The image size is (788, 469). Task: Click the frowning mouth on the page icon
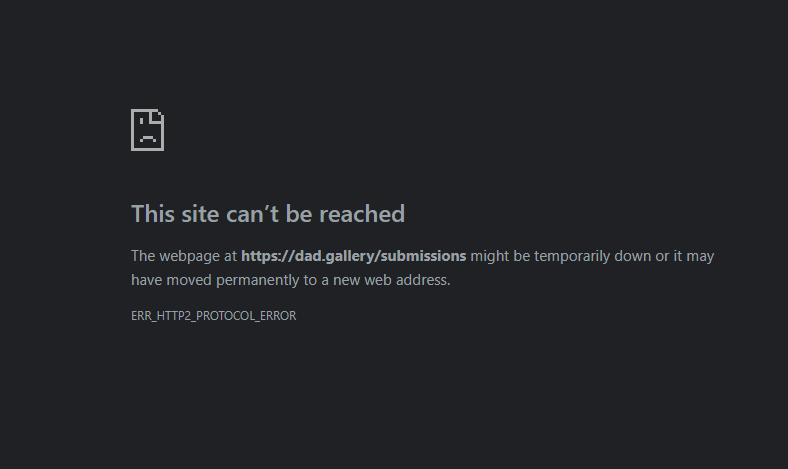click(x=147, y=138)
